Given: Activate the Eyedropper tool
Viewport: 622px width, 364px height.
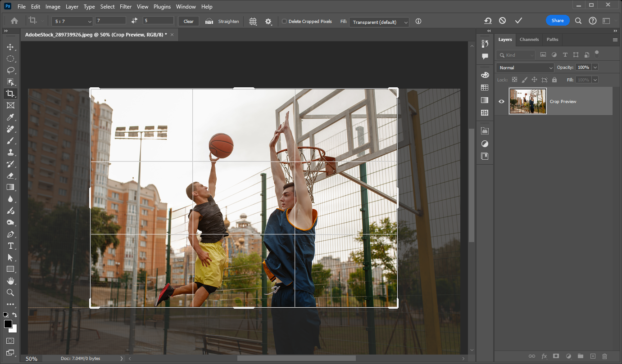Looking at the screenshot, I should tap(10, 117).
